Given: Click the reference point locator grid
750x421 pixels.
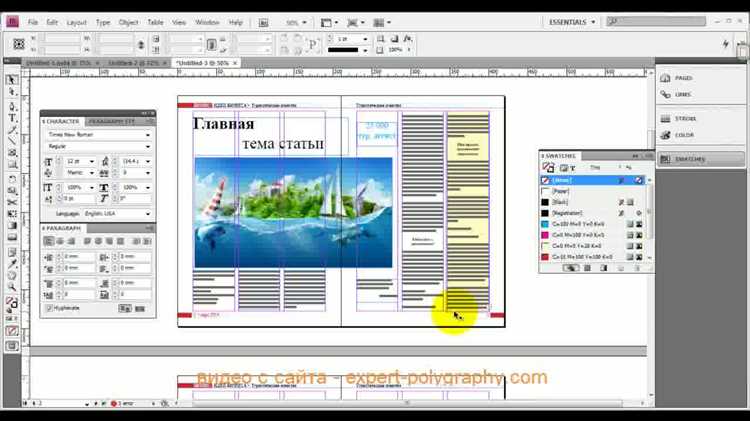Looking at the screenshot, I should coord(19,44).
